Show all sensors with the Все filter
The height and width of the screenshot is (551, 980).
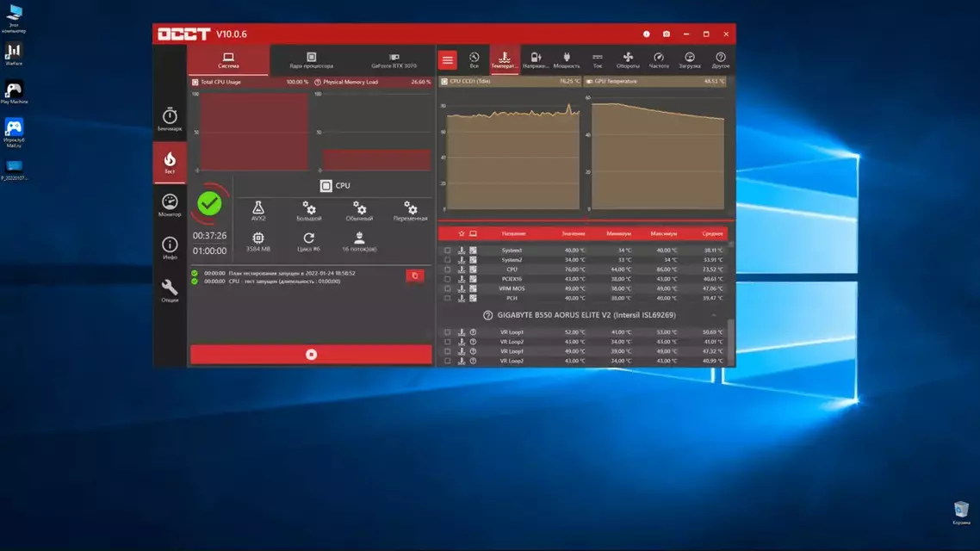click(x=474, y=60)
